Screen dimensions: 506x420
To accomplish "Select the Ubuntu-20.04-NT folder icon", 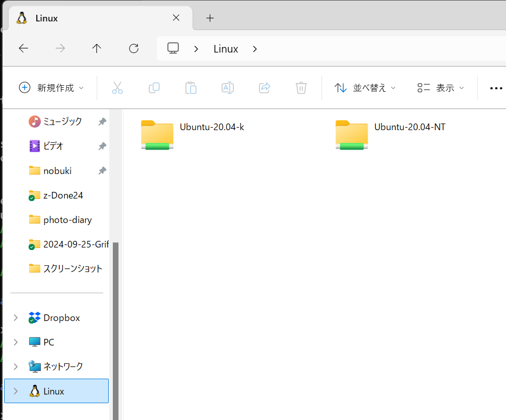I will coord(352,135).
